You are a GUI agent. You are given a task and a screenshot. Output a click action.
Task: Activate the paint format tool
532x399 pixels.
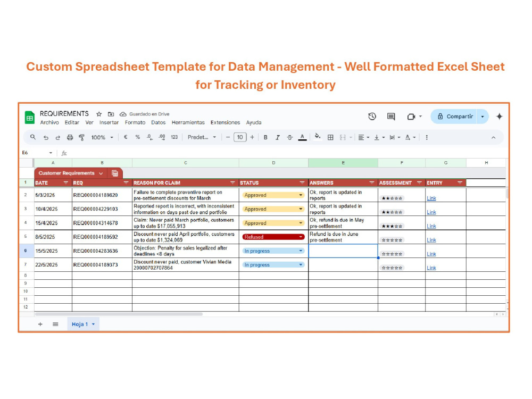tap(82, 137)
